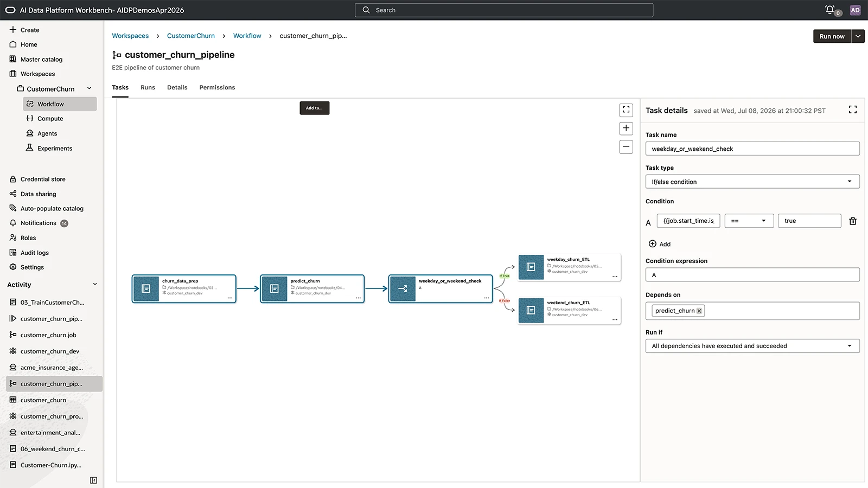Click the top Search field
868x488 pixels.
[504, 10]
